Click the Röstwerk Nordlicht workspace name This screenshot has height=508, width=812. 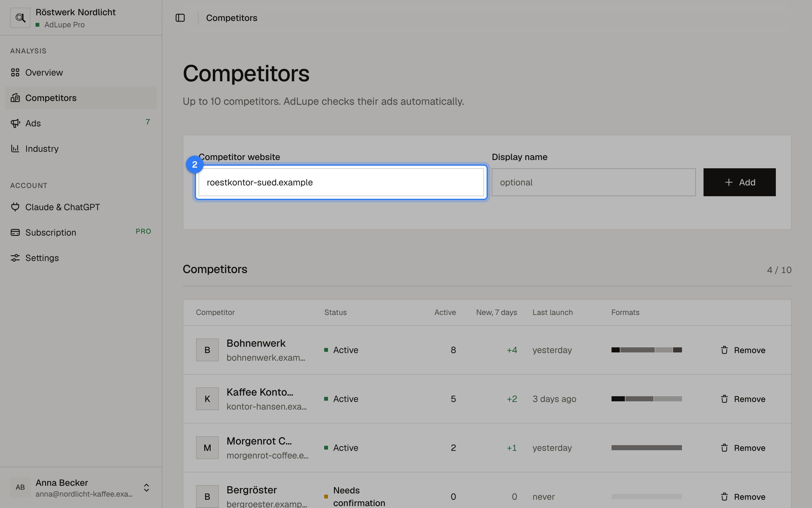tap(75, 12)
